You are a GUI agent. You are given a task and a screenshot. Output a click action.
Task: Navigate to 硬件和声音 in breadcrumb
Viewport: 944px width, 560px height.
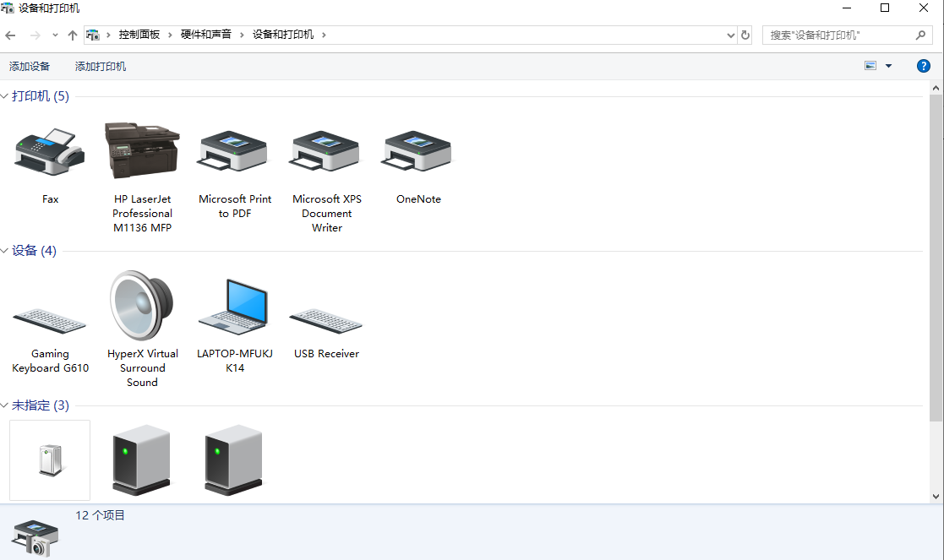point(206,35)
